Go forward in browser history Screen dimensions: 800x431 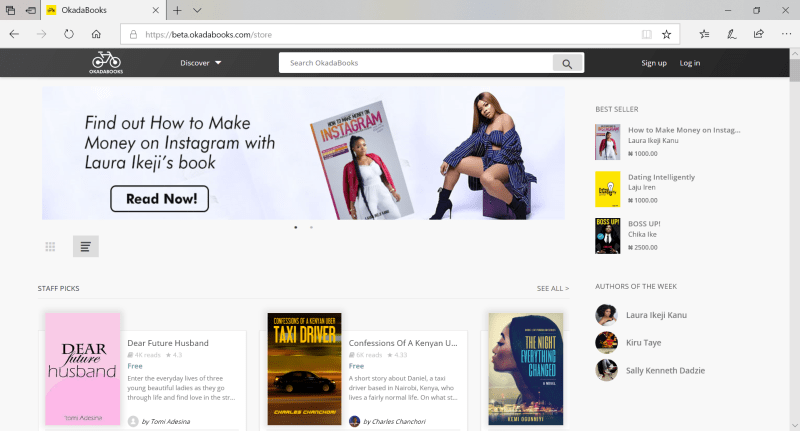[x=41, y=34]
